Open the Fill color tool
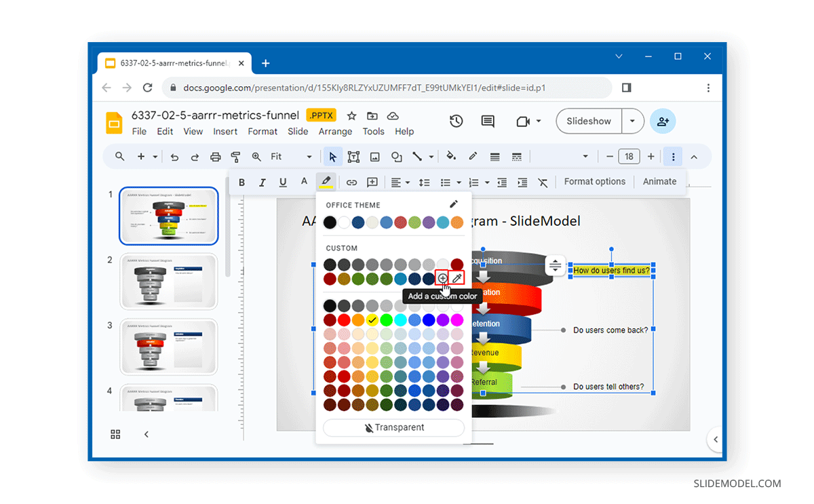The image size is (814, 504). (450, 156)
